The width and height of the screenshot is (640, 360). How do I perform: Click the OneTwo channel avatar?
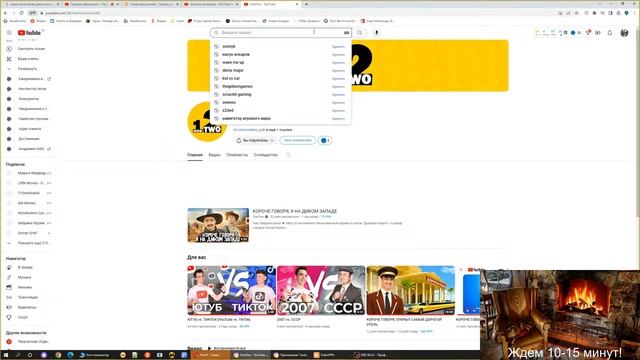click(207, 122)
